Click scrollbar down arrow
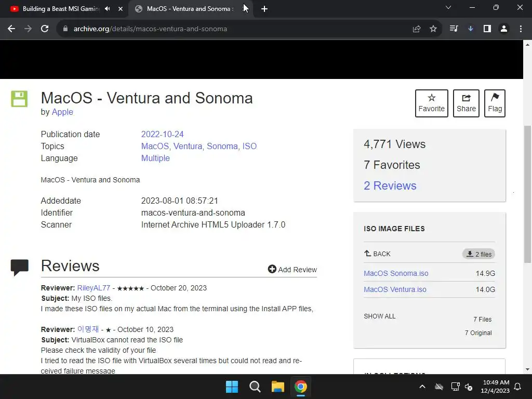The width and height of the screenshot is (532, 399). [528, 369]
